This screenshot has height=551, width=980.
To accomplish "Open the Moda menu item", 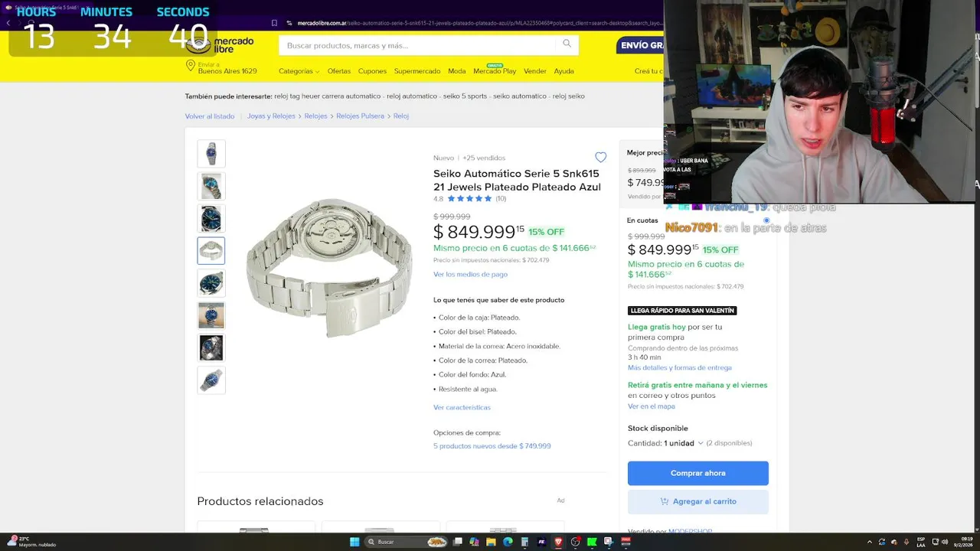I will [x=456, y=71].
